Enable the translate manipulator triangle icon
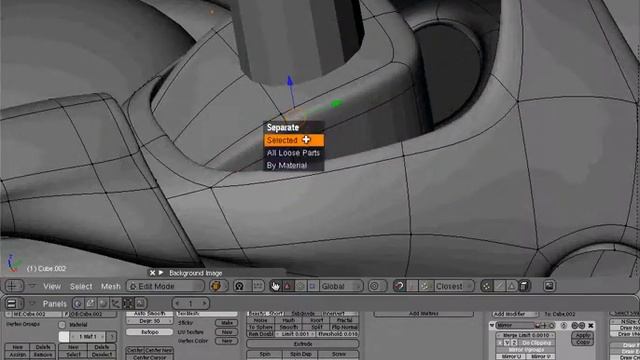 coord(288,286)
